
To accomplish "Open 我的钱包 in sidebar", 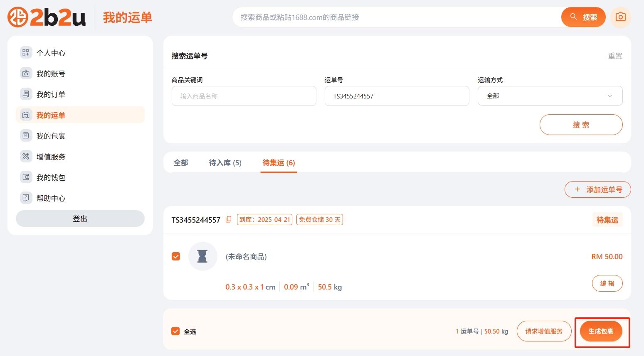I will (x=51, y=177).
